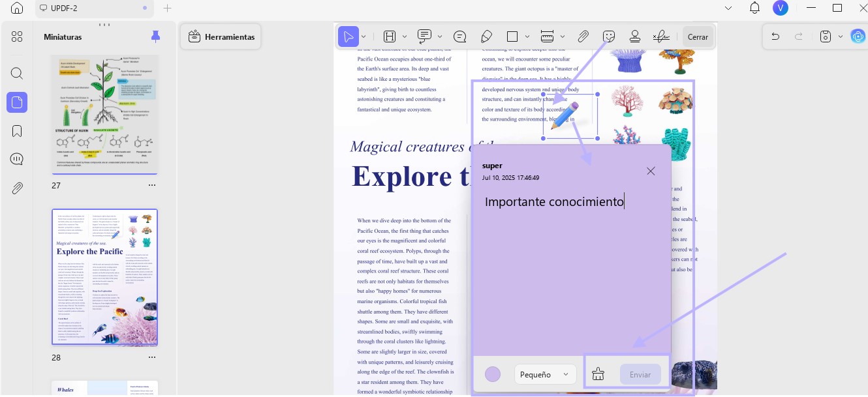The height and width of the screenshot is (397, 868).
Task: Undo the last action
Action: pyautogui.click(x=775, y=37)
